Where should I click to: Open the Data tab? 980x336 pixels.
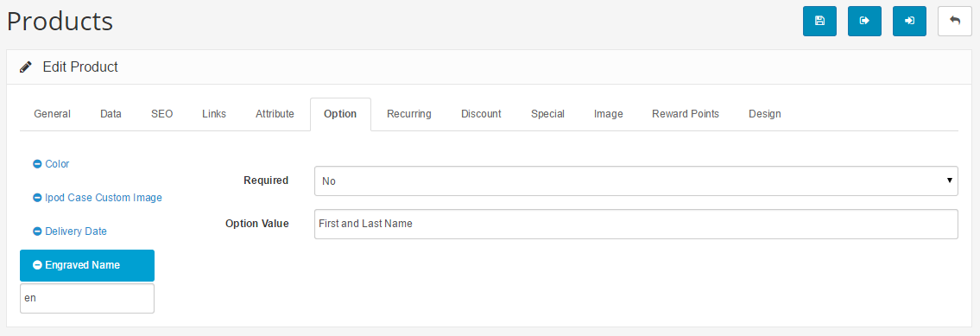(111, 114)
